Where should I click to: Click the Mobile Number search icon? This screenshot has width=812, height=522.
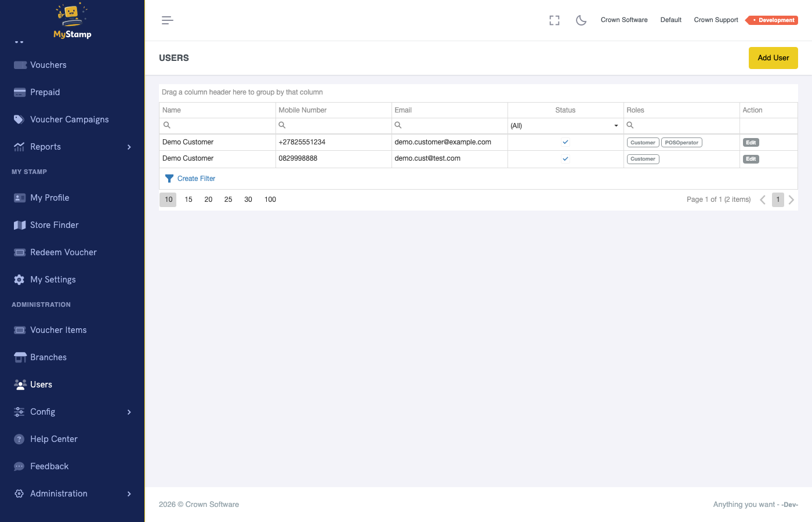(x=282, y=125)
